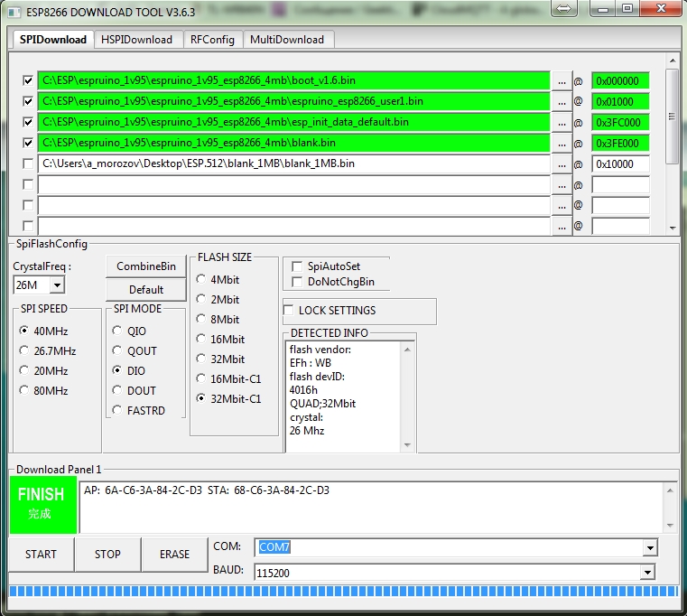Browse file for blank_1MB.bin row

pyautogui.click(x=562, y=164)
